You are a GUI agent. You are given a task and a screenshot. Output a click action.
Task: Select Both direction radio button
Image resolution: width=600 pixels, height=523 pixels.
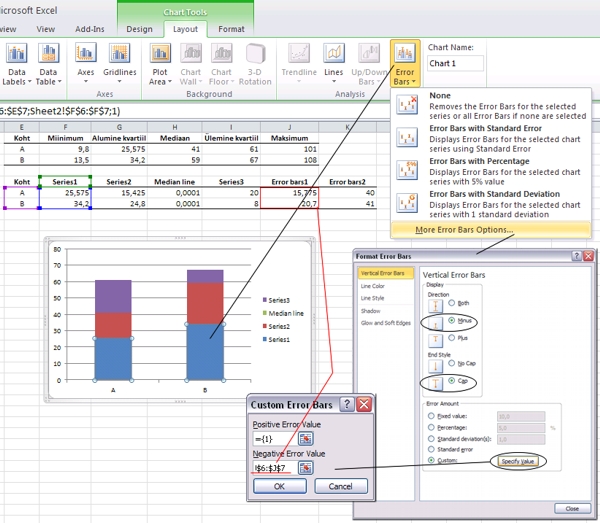(452, 302)
